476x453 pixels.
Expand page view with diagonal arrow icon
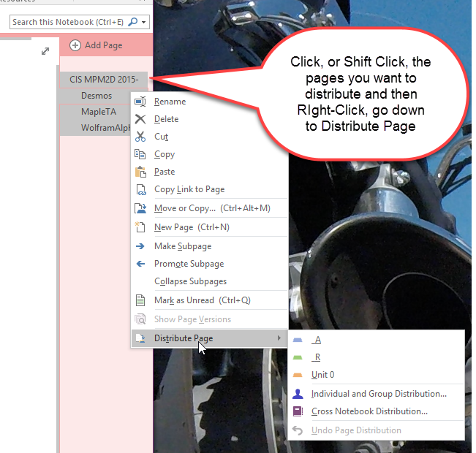(x=45, y=51)
